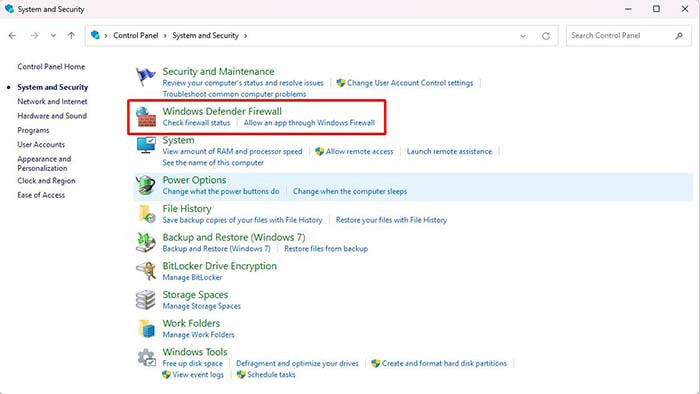Click Troubleshoot common computer problems

point(234,94)
